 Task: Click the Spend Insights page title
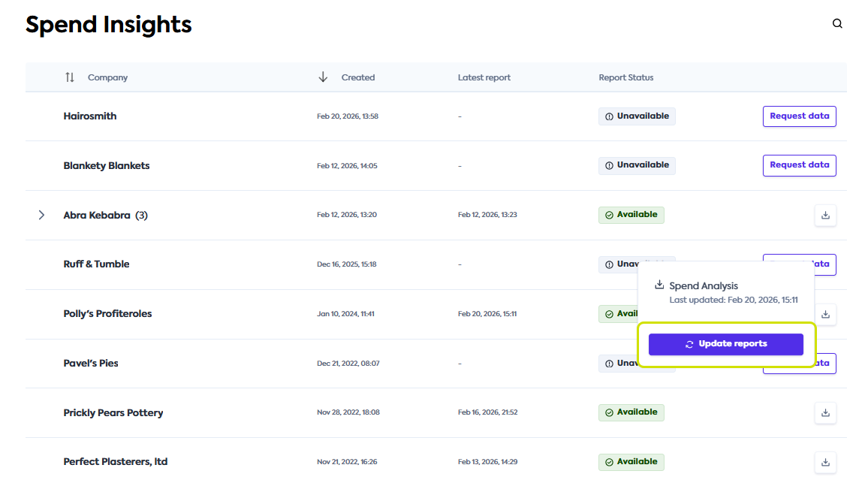tap(108, 24)
